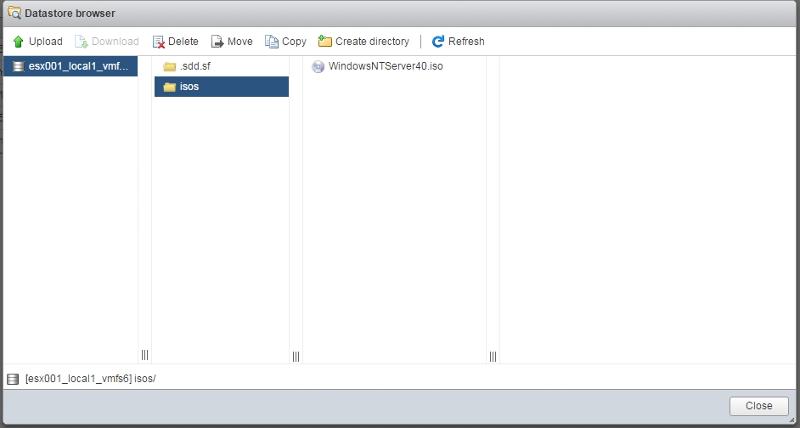This screenshot has height=428, width=800.
Task: Click the Copy documents icon
Action: (x=272, y=42)
